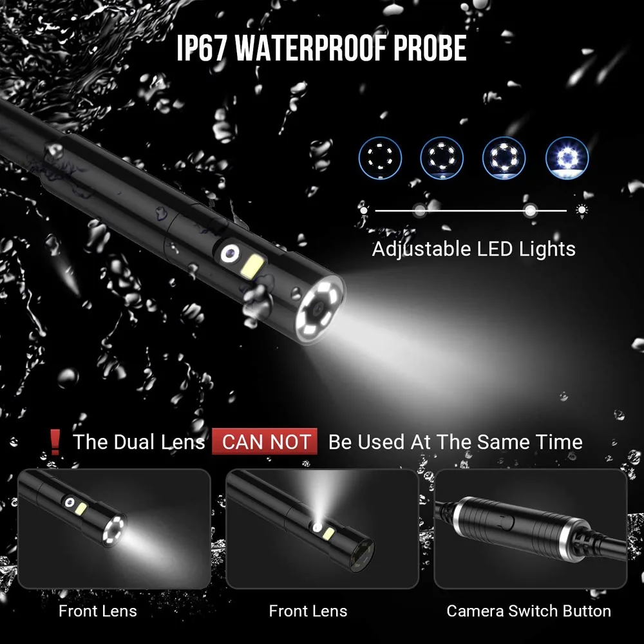Click the IP67 Waterproof Probe heading

coord(321,48)
